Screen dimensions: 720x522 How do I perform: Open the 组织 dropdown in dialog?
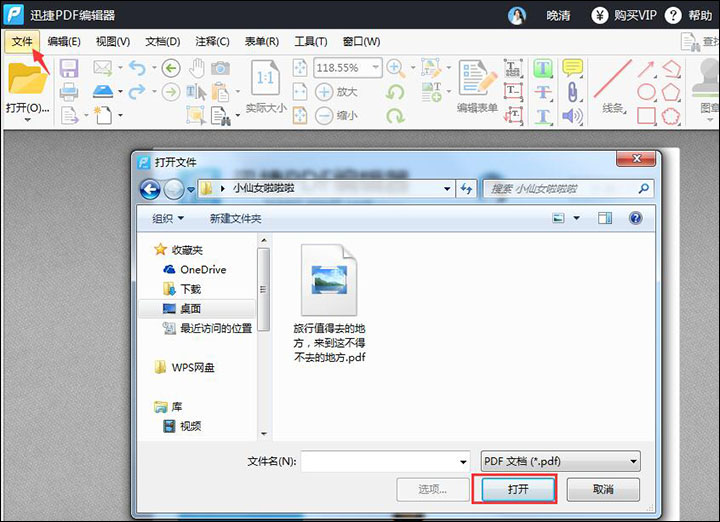(168, 218)
